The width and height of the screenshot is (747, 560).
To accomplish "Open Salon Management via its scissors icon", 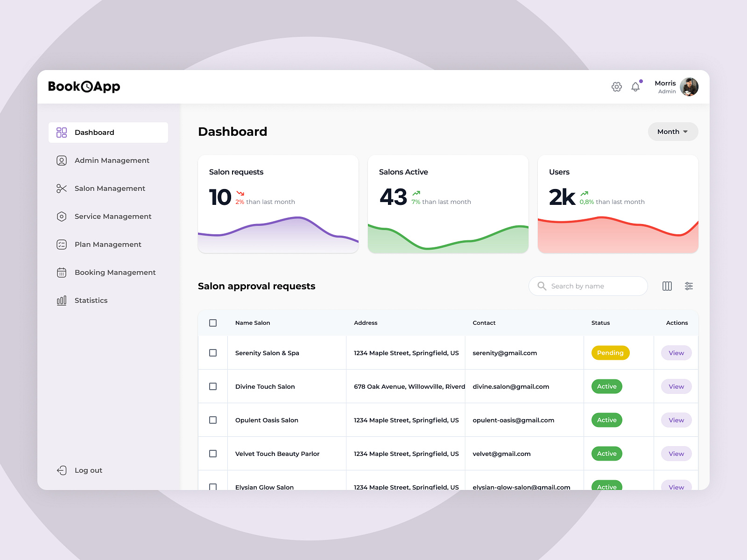I will coord(62,188).
